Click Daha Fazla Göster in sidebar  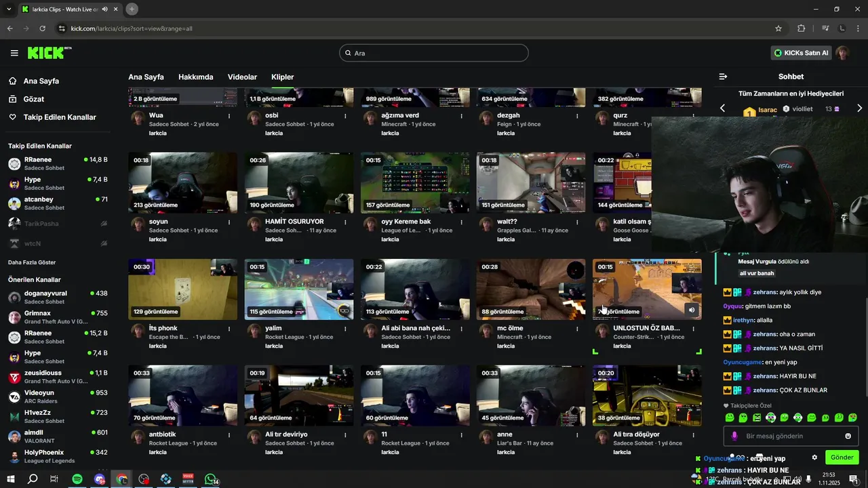32,262
